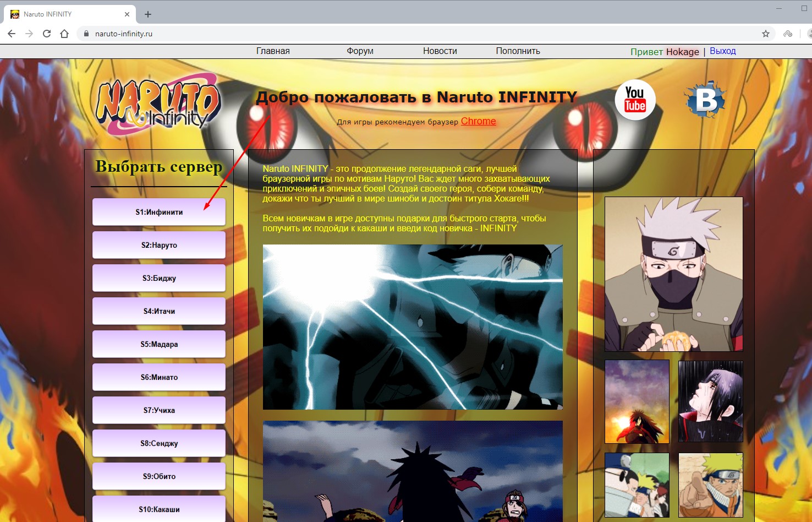Screen dimensions: 812x522
Task: Close the Naruto INFINITY tab
Action: pyautogui.click(x=127, y=14)
